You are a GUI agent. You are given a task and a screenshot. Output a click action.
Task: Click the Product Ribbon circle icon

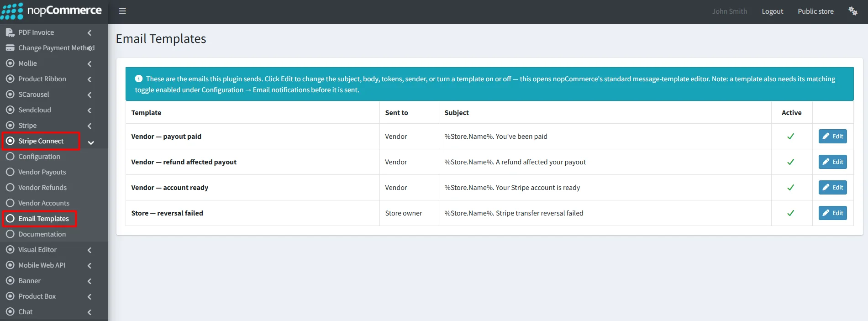10,79
